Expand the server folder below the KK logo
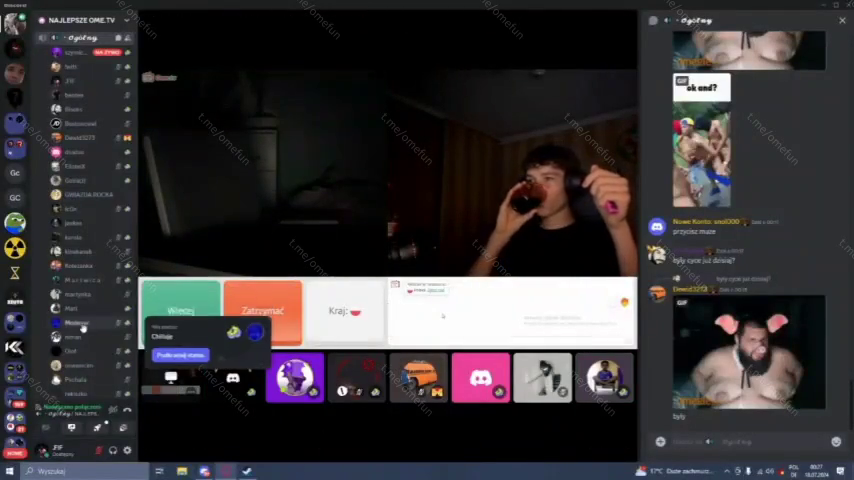The height and width of the screenshot is (480, 854). coord(15,373)
